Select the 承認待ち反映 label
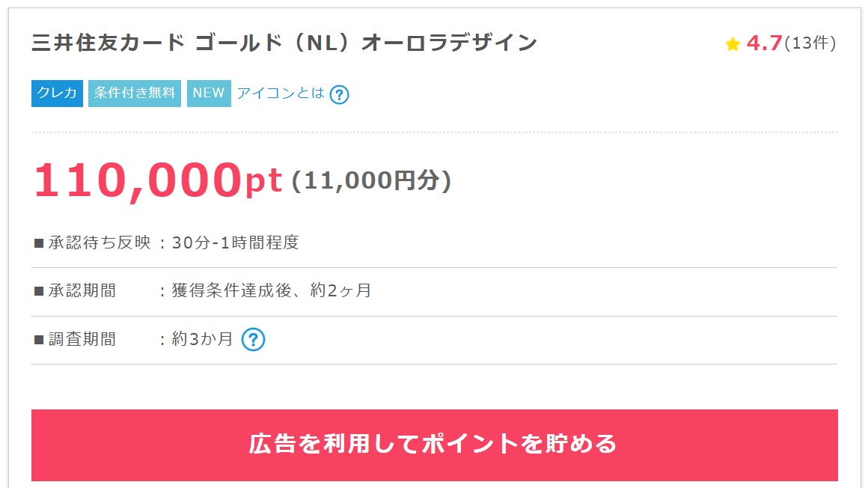Image resolution: width=868 pixels, height=488 pixels. pos(100,243)
